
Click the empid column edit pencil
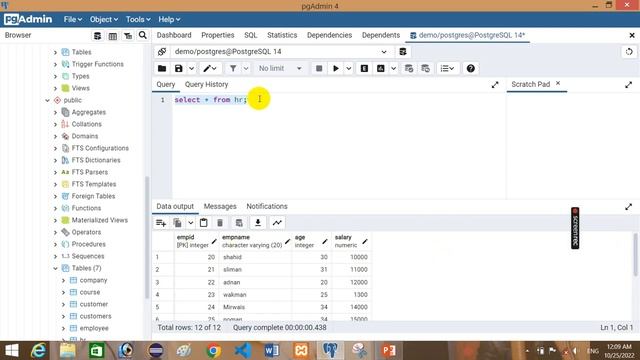(214, 241)
